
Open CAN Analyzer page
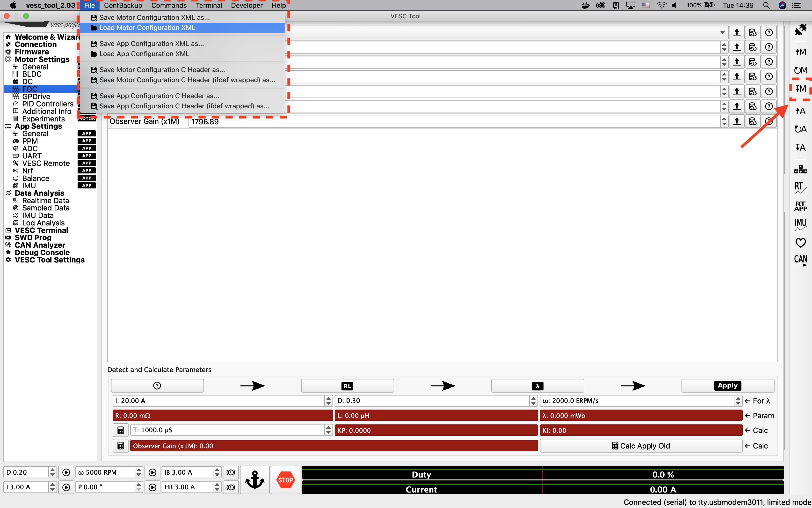40,245
